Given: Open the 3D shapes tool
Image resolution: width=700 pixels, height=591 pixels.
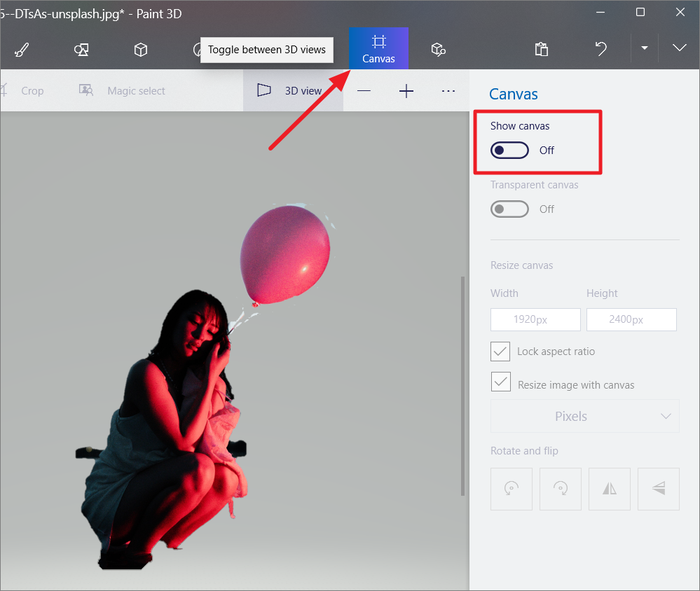Looking at the screenshot, I should click(141, 49).
